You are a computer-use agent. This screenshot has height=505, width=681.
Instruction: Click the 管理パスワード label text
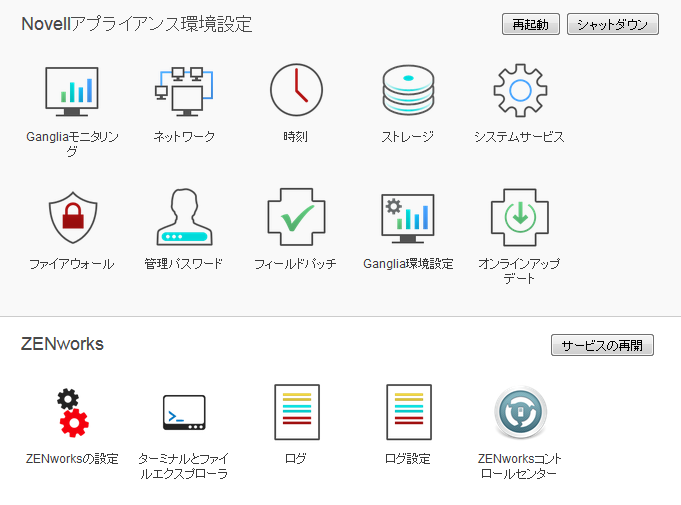pyautogui.click(x=184, y=264)
